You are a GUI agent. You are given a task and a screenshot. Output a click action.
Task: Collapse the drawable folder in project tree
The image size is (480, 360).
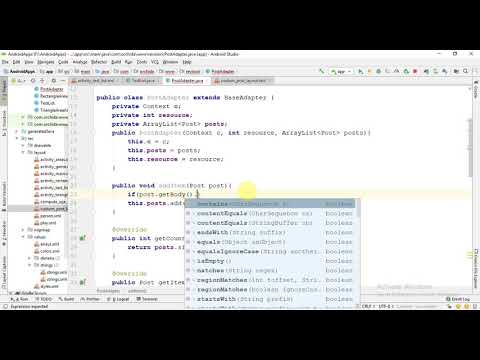coord(23,145)
